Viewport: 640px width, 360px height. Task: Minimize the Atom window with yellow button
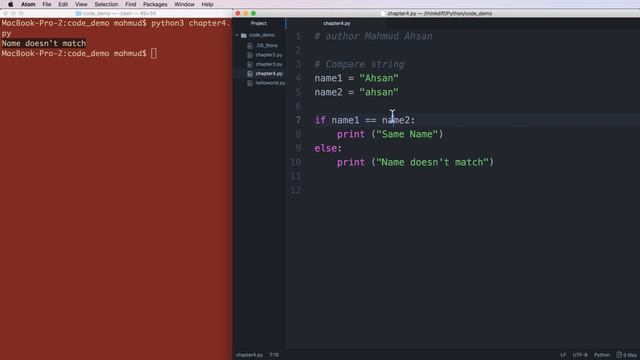tap(246, 13)
